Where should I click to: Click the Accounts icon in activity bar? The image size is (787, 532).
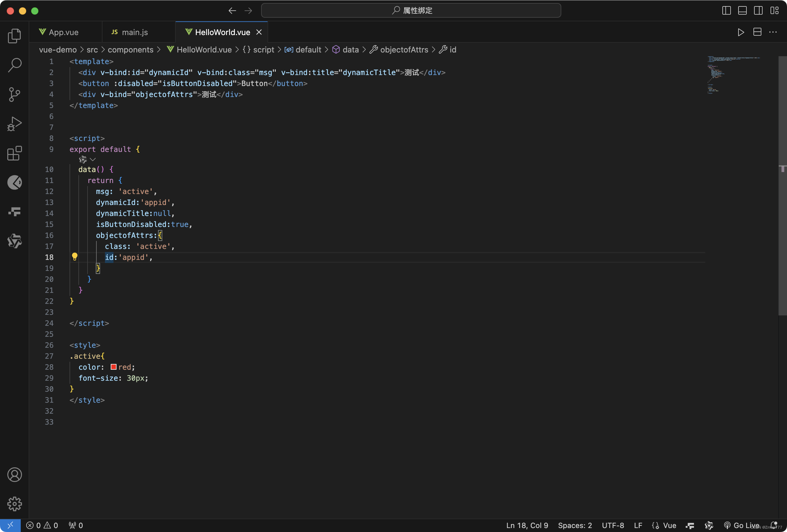coord(14,475)
